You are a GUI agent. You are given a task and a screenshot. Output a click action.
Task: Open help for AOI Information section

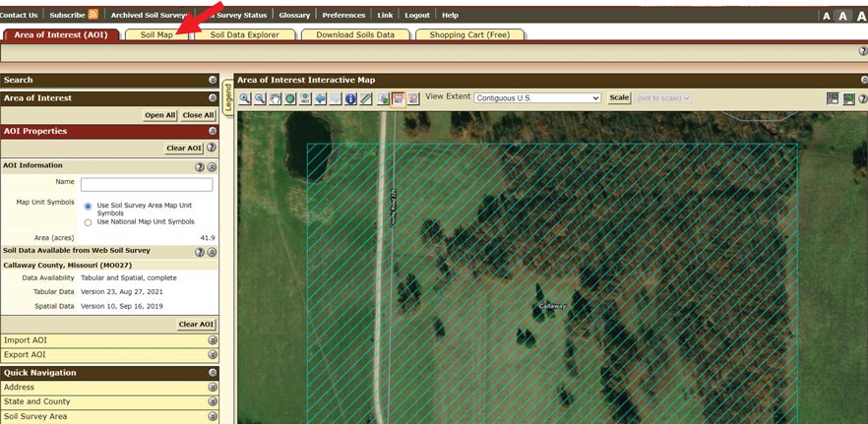200,166
